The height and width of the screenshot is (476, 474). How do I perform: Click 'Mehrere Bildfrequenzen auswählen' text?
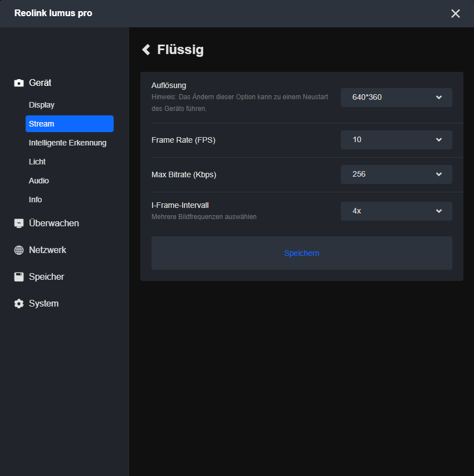click(x=204, y=217)
